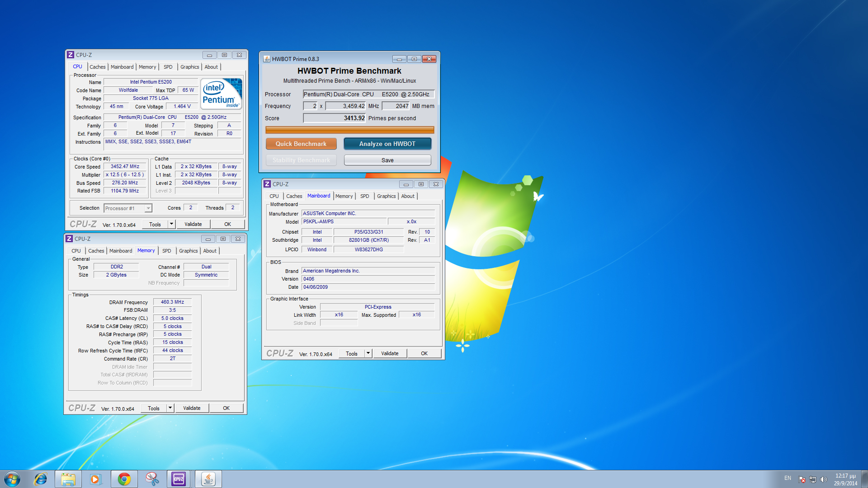Click the Score field 3413.92

pos(334,118)
